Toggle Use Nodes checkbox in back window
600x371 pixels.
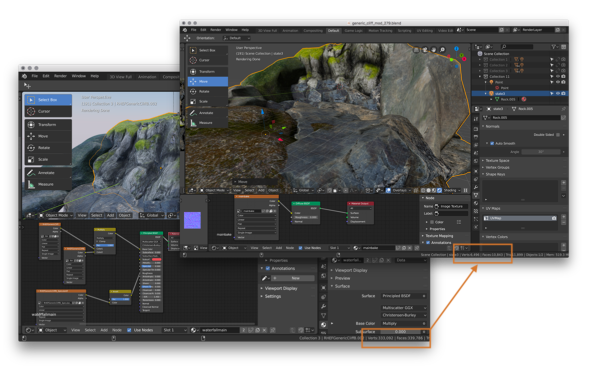(x=129, y=330)
